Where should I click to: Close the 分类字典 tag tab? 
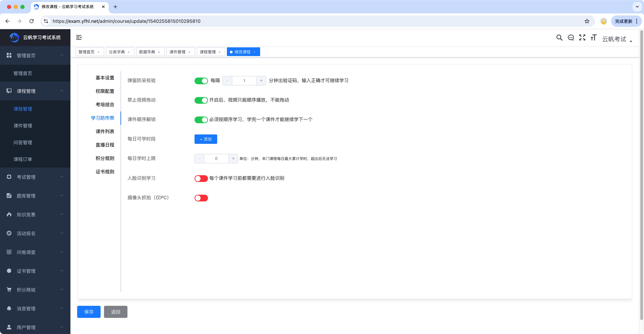(129, 52)
